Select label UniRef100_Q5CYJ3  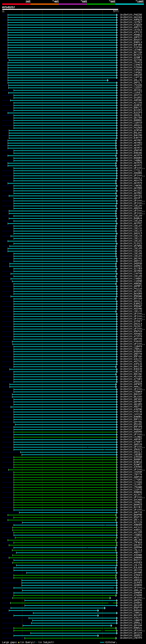[x=131, y=520]
